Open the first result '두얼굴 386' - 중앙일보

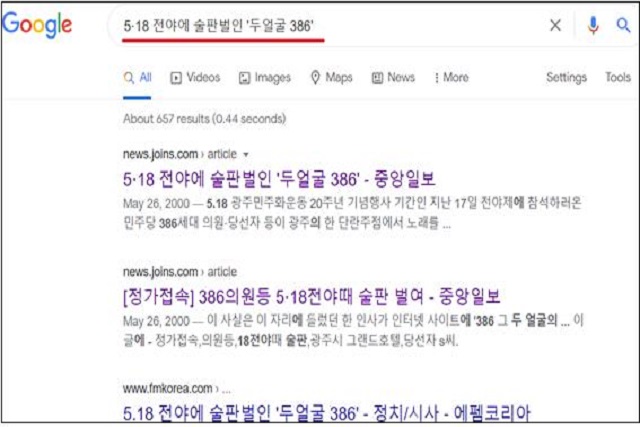coord(279,179)
